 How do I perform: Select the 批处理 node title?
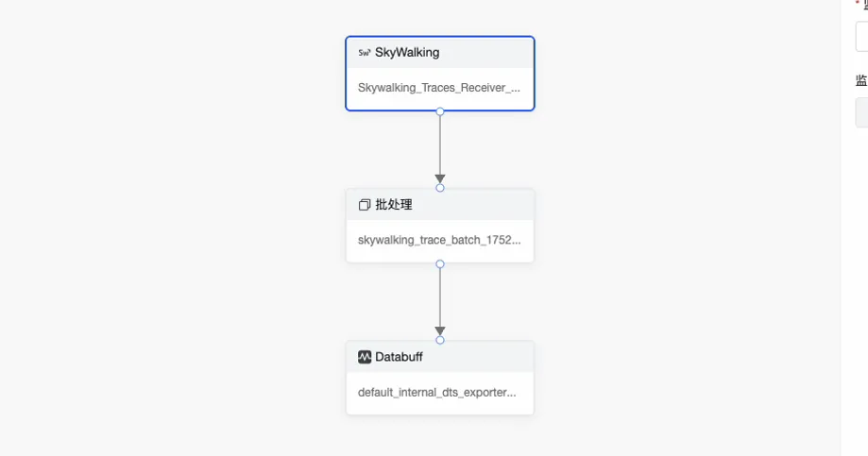(394, 205)
